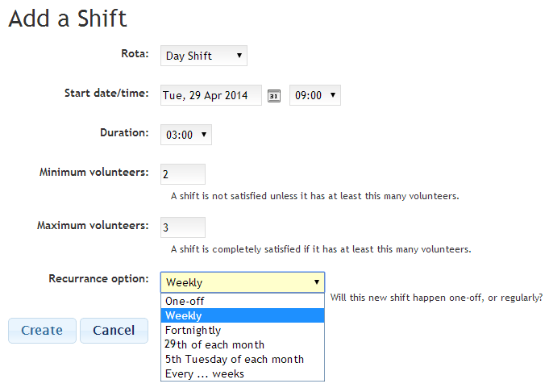Click into Minimum volunteers input field
This screenshot has height=392, width=549.
point(183,174)
